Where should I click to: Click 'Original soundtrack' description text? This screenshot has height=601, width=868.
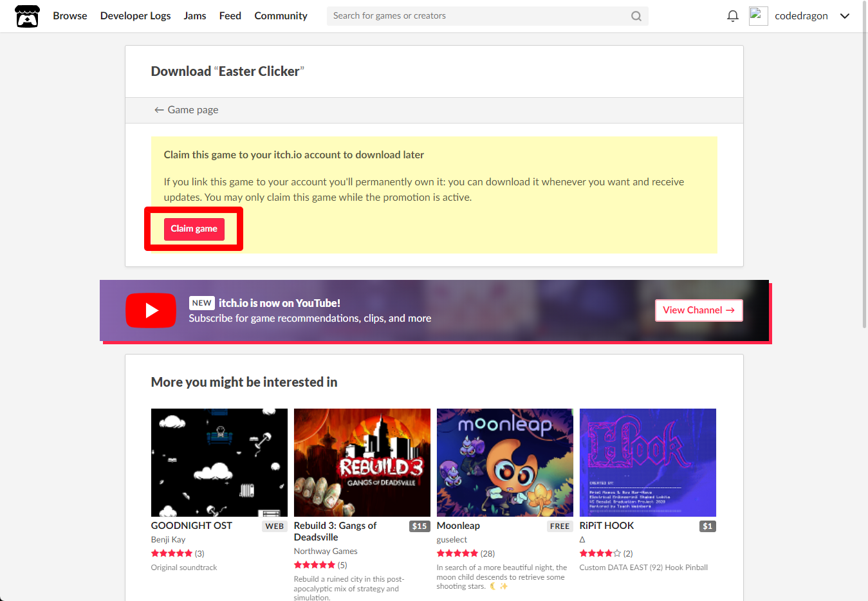[x=184, y=568]
